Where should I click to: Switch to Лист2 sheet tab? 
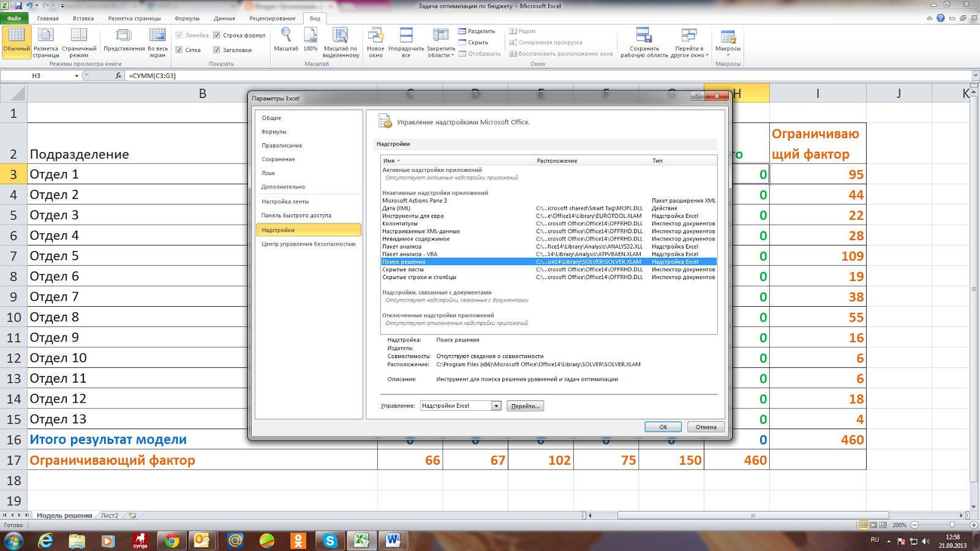[x=110, y=515]
